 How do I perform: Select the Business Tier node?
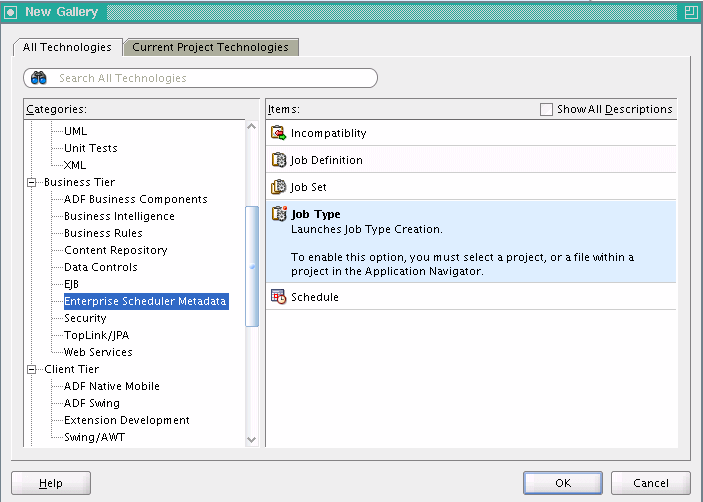tap(79, 182)
